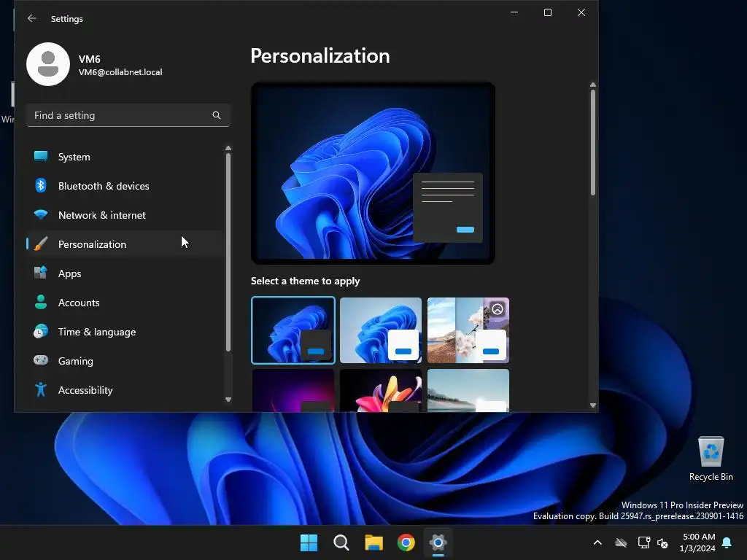
Task: Open Accessibility settings
Action: (x=125, y=390)
